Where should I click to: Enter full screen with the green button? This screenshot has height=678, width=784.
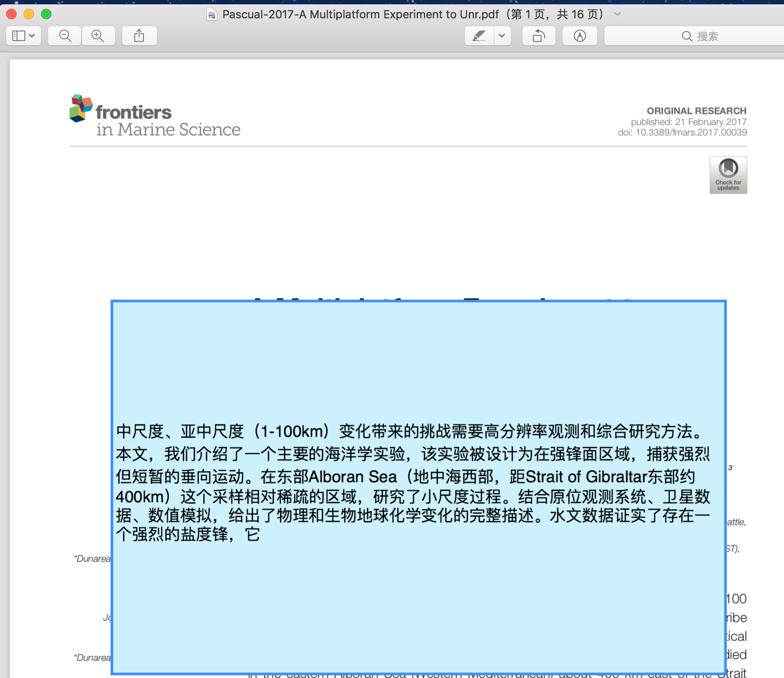tap(46, 14)
